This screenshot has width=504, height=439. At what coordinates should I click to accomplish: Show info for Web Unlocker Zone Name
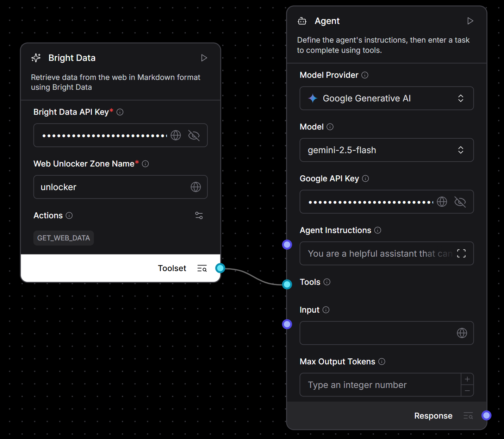(x=145, y=164)
